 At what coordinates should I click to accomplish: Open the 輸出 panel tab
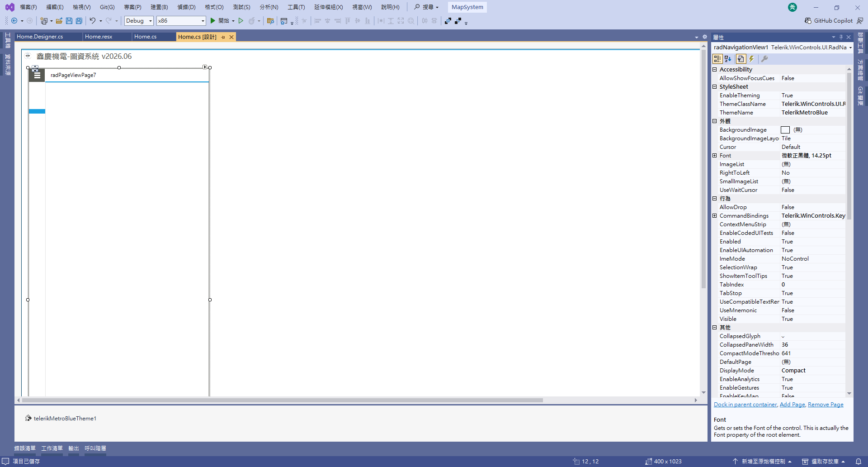point(74,448)
